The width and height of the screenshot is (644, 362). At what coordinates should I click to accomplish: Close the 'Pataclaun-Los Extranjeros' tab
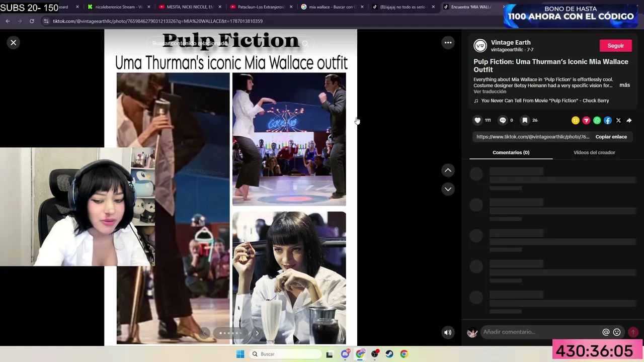[x=291, y=7]
